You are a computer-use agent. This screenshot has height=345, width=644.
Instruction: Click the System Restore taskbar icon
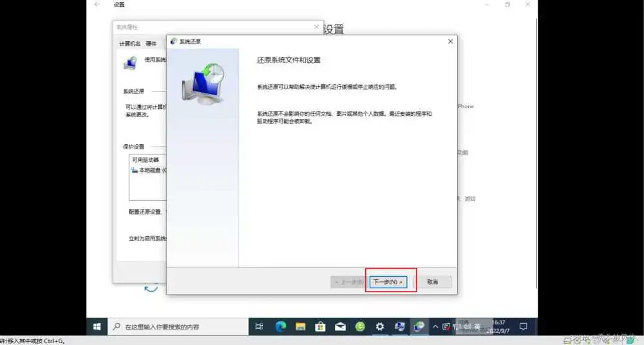(419, 326)
